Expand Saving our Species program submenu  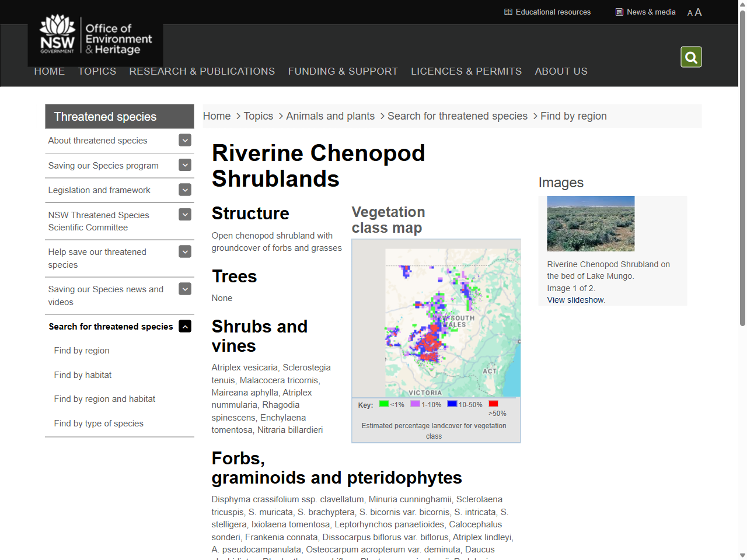click(185, 165)
